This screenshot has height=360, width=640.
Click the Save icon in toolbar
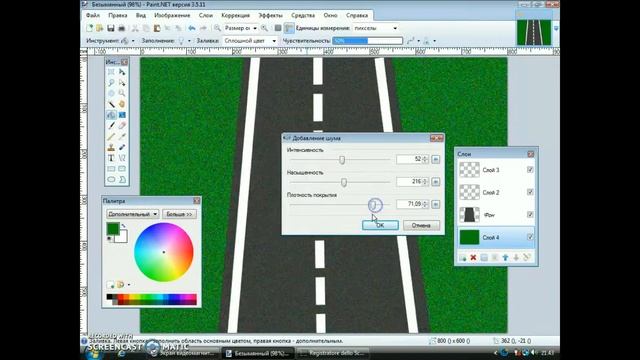tap(111, 28)
